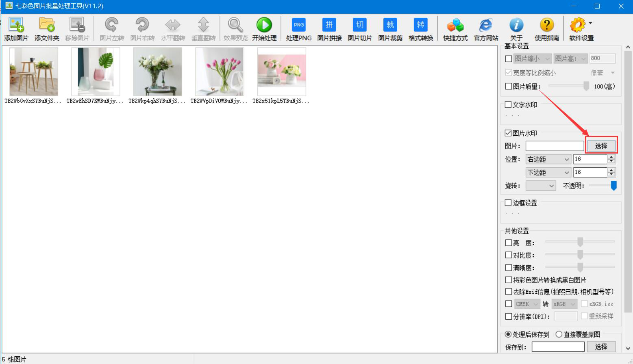This screenshot has height=364, width=633.
Task: Flip horizontally using 水平翻转
Action: (x=173, y=29)
